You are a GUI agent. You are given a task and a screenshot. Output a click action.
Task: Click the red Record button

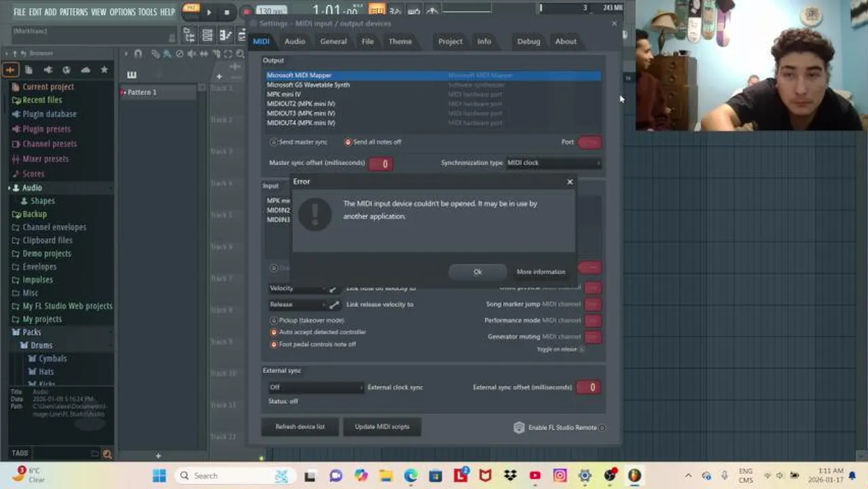(x=246, y=12)
